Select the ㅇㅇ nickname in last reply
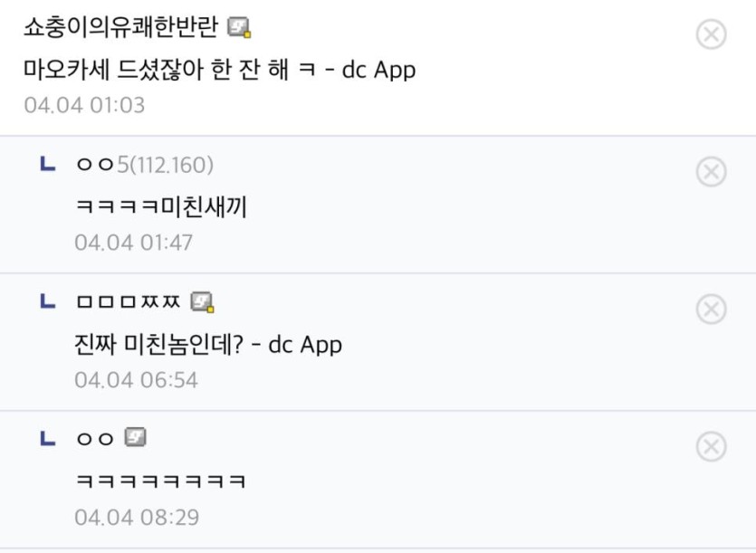 pos(95,439)
